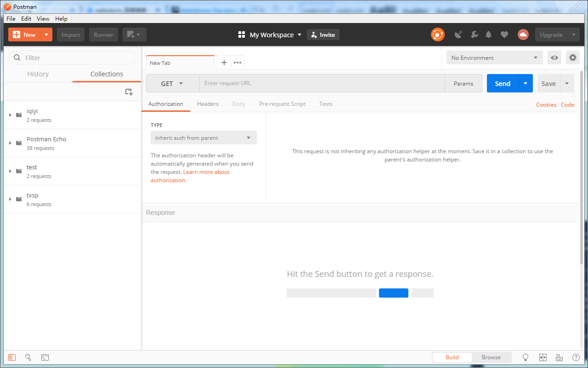Open the Inherit auth from parent dropdown
The image size is (588, 368).
tap(204, 138)
